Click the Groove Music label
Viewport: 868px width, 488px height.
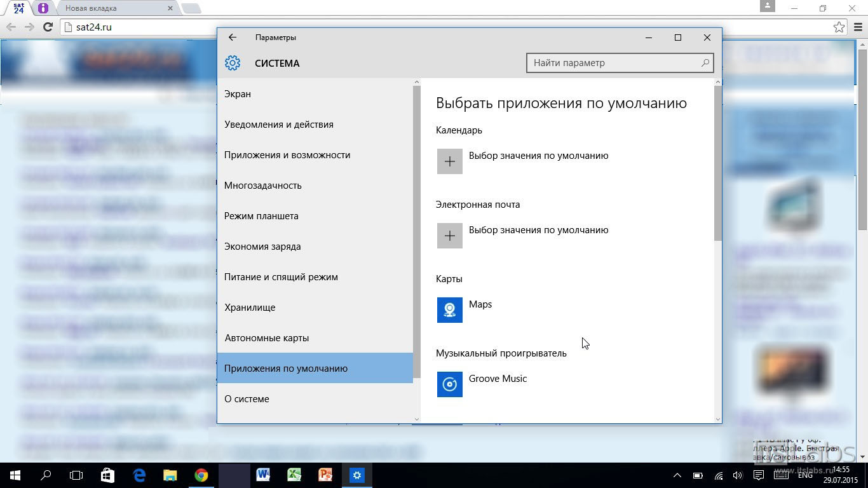tap(498, 379)
